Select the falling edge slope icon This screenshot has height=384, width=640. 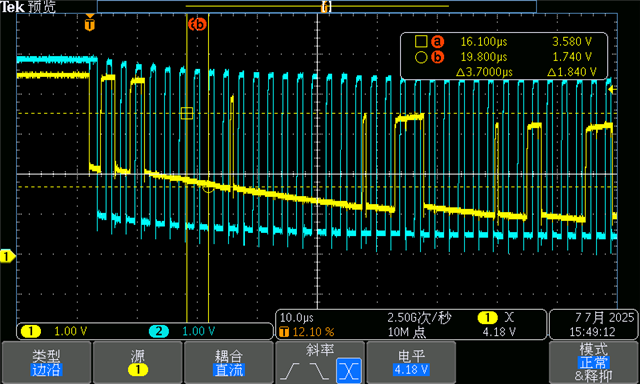pos(320,371)
